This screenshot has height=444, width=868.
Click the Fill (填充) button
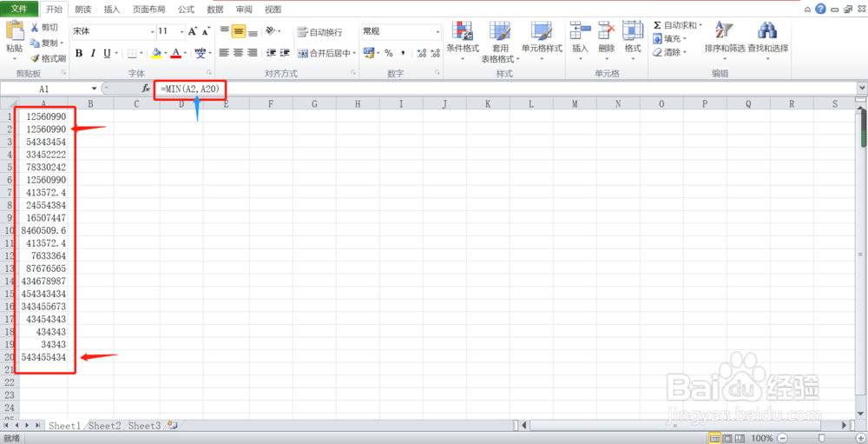669,39
